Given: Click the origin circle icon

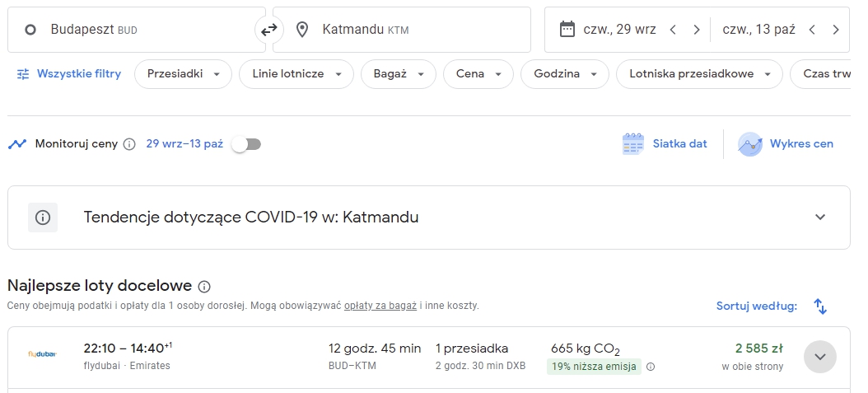Looking at the screenshot, I should 30,30.
